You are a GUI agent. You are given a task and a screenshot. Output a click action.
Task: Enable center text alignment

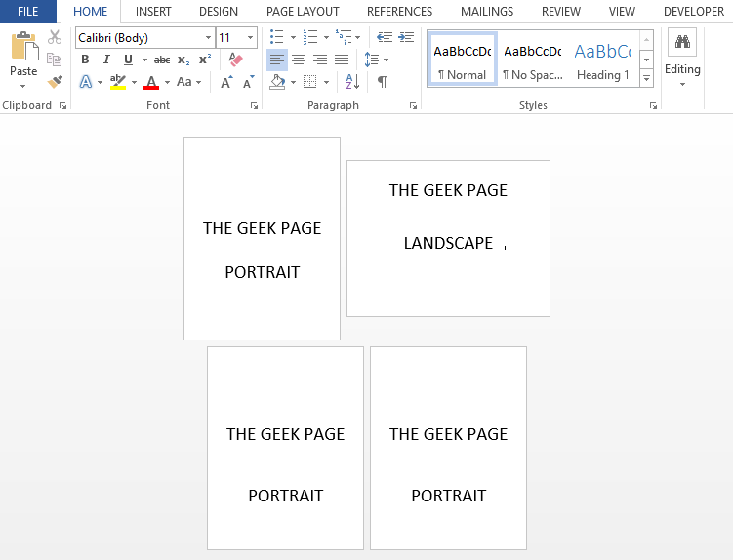coord(299,60)
